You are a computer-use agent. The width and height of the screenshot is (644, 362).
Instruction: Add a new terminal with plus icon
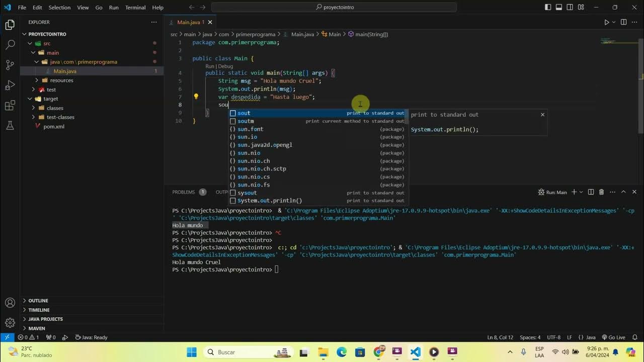[x=574, y=192]
